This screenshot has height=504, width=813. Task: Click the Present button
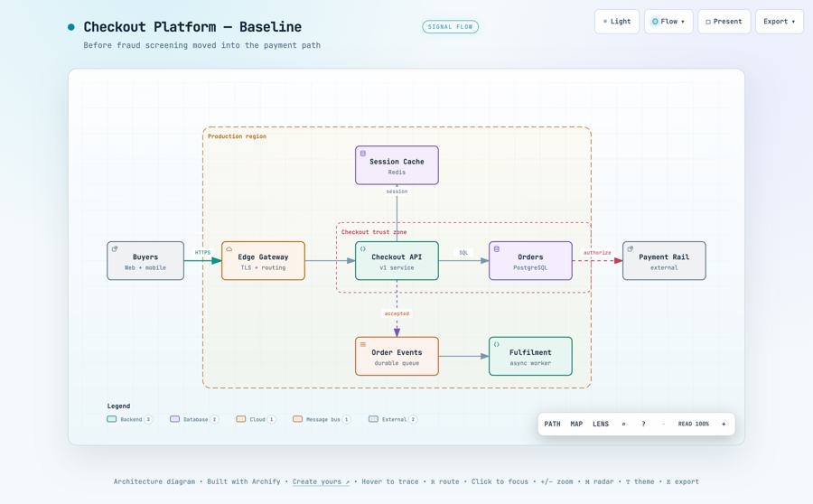pyautogui.click(x=724, y=22)
